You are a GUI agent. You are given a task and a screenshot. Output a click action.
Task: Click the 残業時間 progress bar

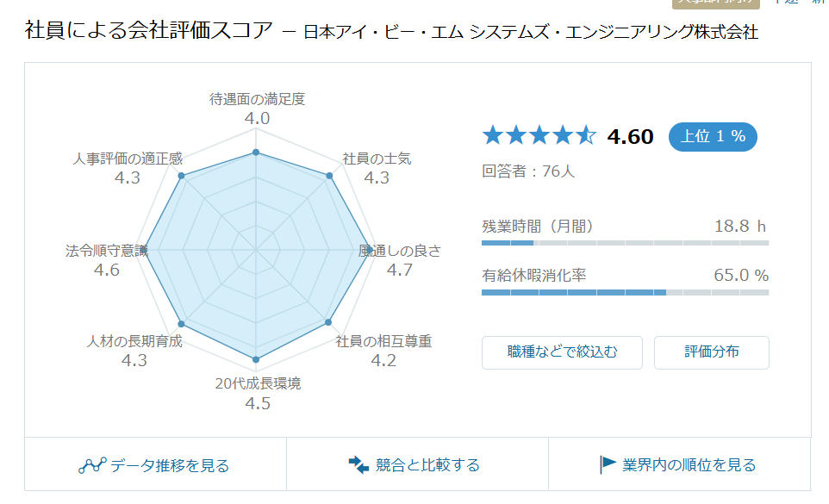click(x=625, y=243)
